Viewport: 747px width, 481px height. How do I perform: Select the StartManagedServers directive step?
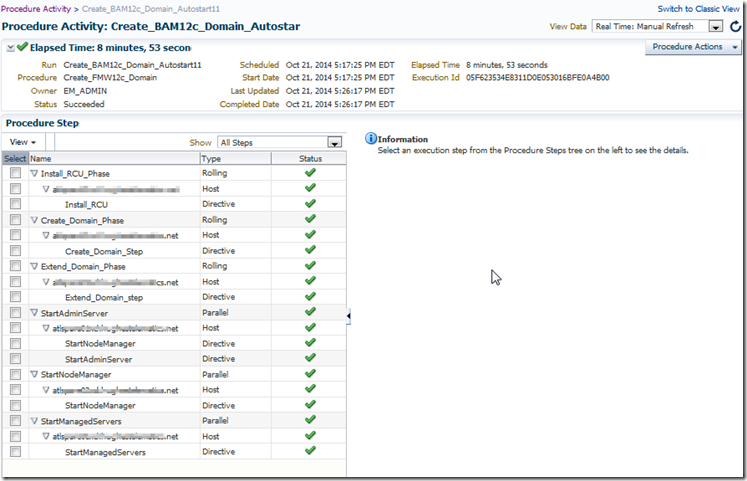point(105,452)
